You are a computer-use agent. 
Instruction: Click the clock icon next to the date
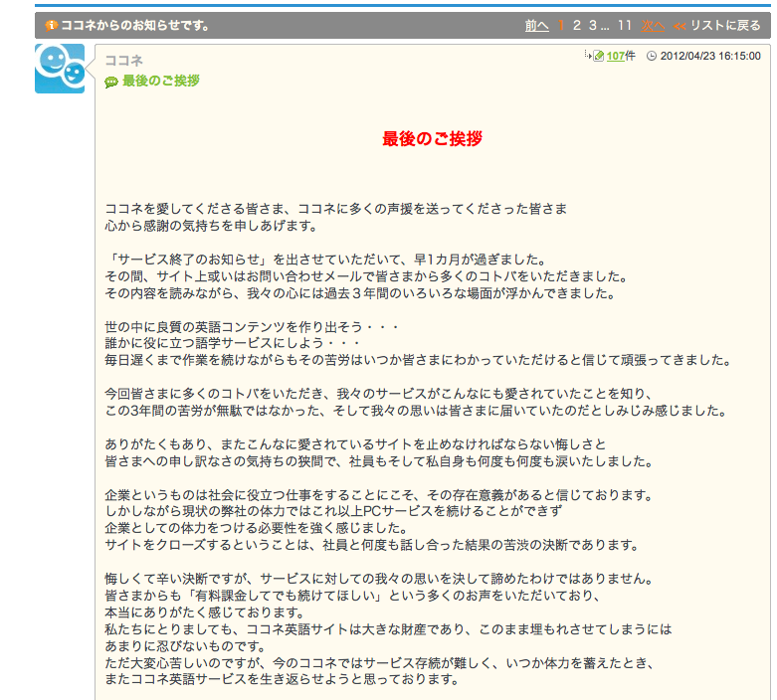click(x=652, y=56)
